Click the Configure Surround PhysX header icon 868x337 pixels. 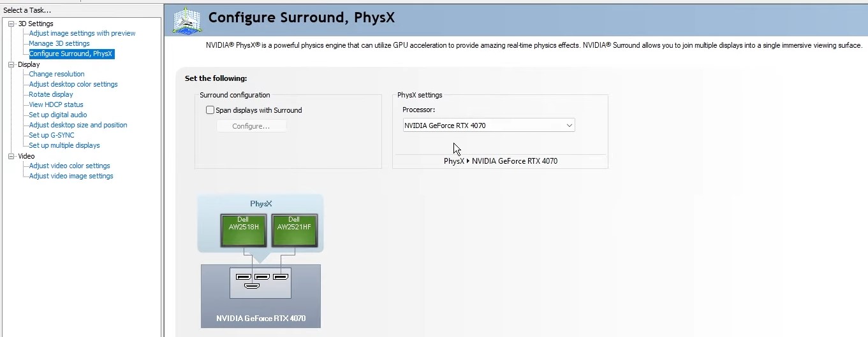coord(187,20)
